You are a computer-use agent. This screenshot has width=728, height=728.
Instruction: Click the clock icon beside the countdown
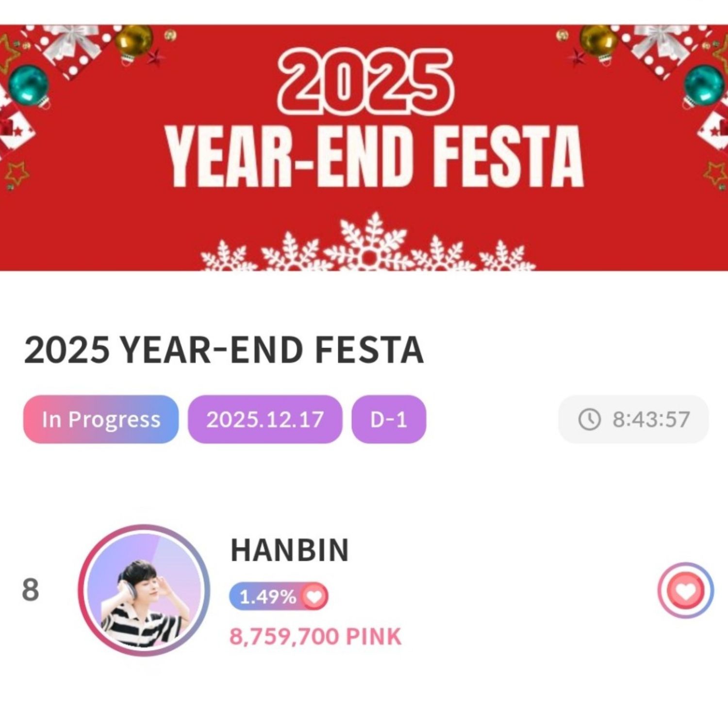(x=590, y=419)
